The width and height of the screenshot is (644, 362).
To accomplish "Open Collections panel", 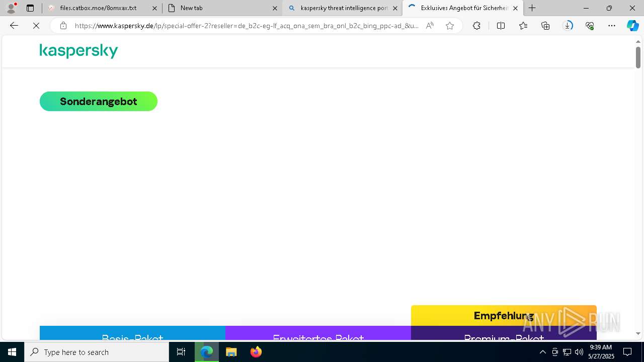I will pos(545,26).
